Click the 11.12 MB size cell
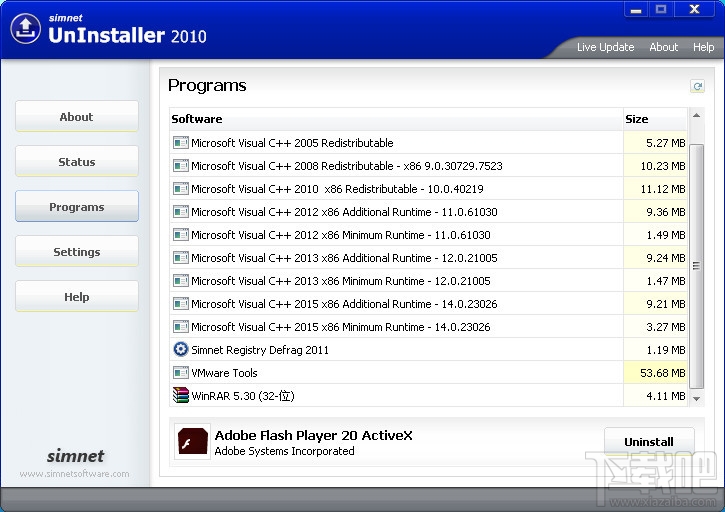 coord(655,189)
